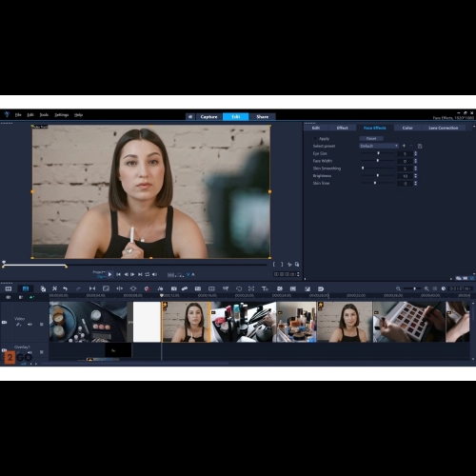The height and width of the screenshot is (476, 476).
Task: Open the Settings menu
Action: click(x=61, y=115)
